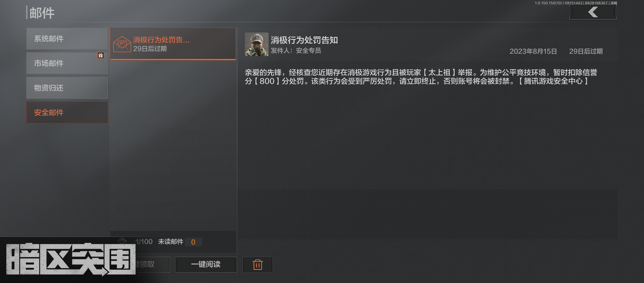Open the 消极行为处罚告... mail item
Viewport: 644px width, 283px height.
coord(173,44)
